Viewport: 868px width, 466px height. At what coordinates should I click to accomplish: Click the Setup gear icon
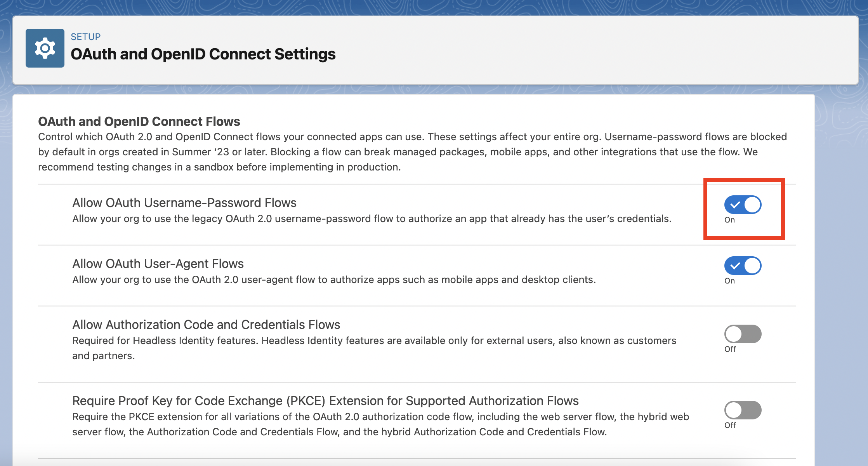[x=45, y=48]
